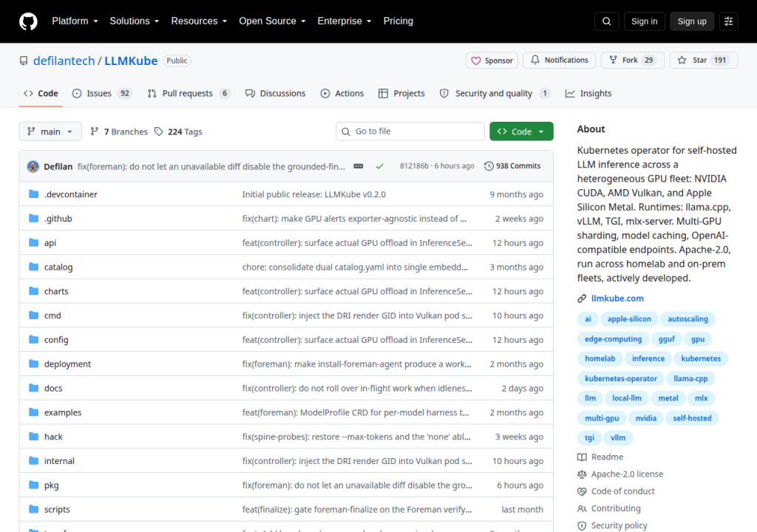View the 7 Branches link
This screenshot has width=757, height=532.
(x=119, y=132)
